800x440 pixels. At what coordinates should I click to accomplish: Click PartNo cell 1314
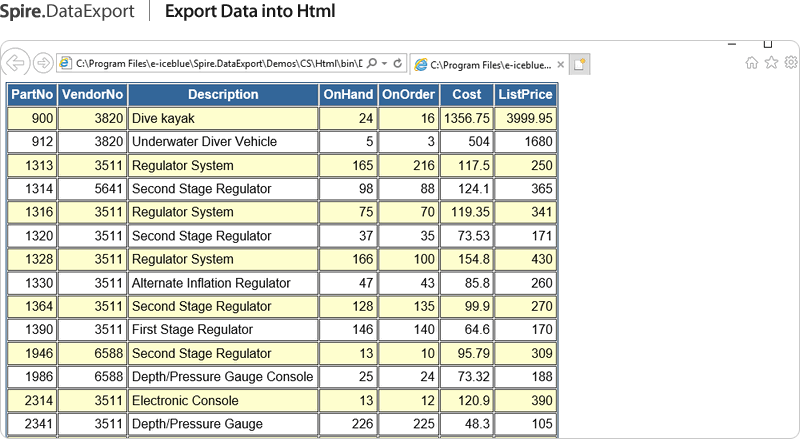pos(32,189)
